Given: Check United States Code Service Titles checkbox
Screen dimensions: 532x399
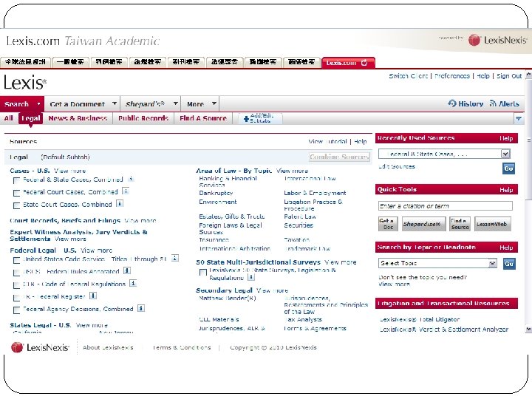Looking at the screenshot, I should (x=16, y=260).
